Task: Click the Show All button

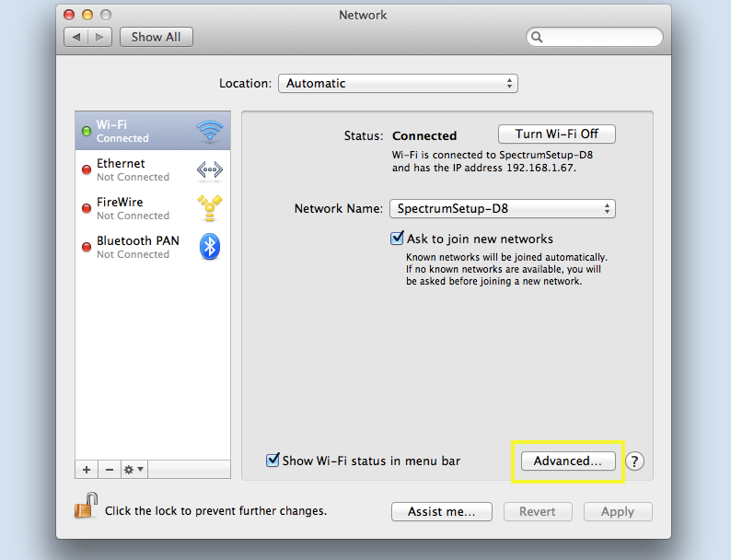Action: pyautogui.click(x=157, y=37)
